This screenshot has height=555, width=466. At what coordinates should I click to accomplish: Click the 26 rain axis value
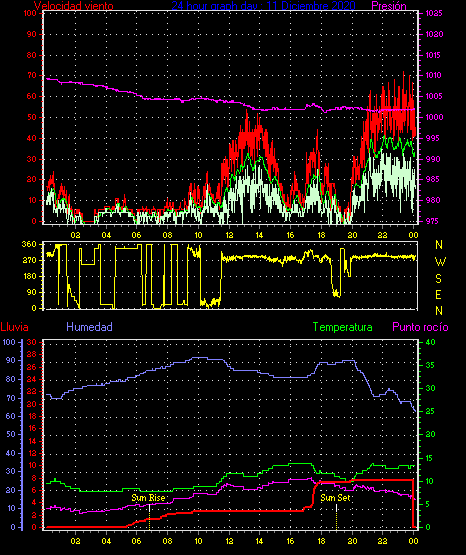(x=32, y=367)
